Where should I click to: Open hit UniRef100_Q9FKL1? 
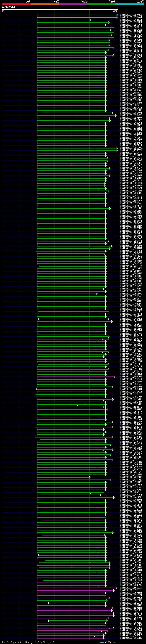(x=131, y=15)
